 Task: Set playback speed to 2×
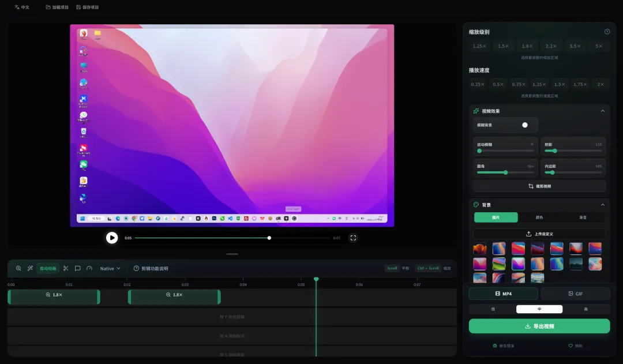point(601,84)
